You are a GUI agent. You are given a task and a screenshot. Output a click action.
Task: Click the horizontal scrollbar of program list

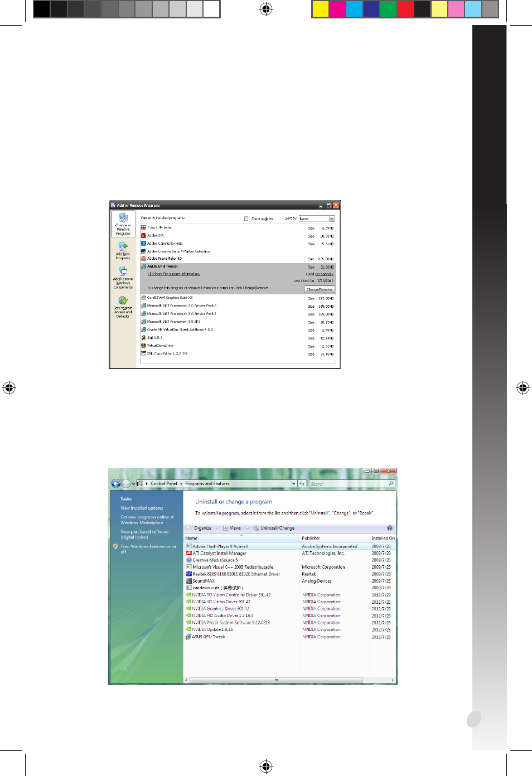pos(290,680)
